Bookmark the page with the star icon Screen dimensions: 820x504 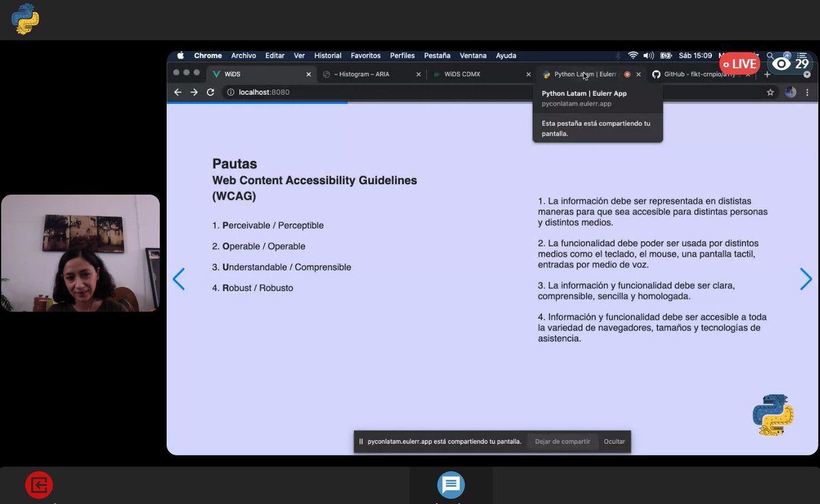[x=770, y=92]
